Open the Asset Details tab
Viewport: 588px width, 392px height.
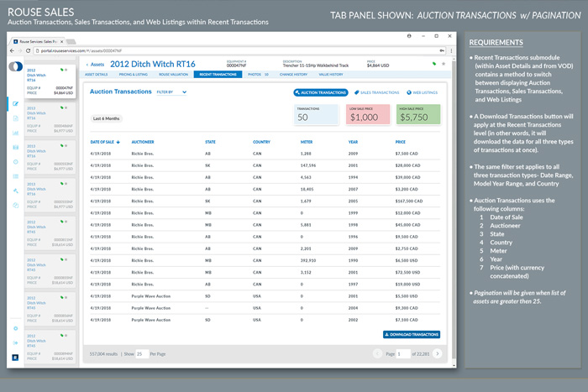(x=96, y=75)
